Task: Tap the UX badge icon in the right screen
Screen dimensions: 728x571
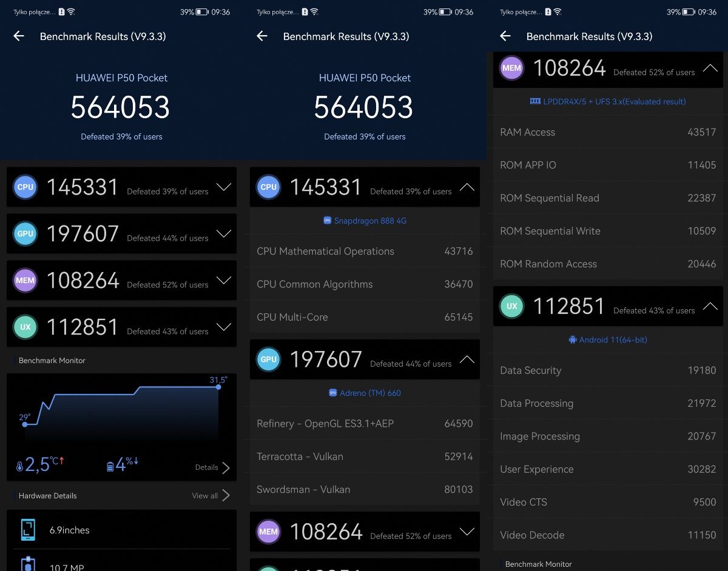Action: tap(512, 306)
